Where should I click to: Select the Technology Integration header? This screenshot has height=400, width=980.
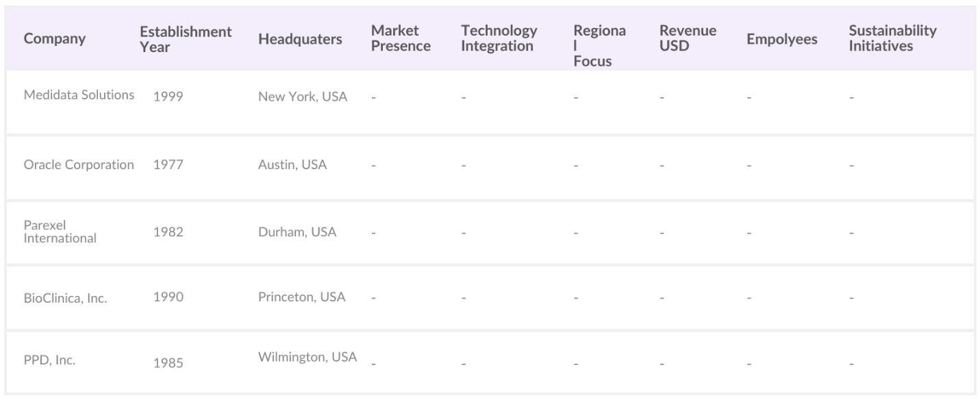click(x=499, y=39)
